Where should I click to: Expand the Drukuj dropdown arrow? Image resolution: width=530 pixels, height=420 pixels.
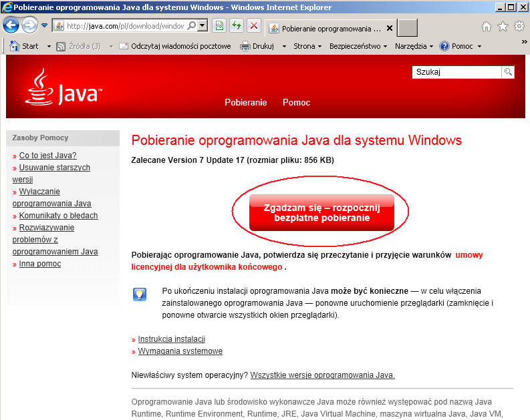[284, 46]
